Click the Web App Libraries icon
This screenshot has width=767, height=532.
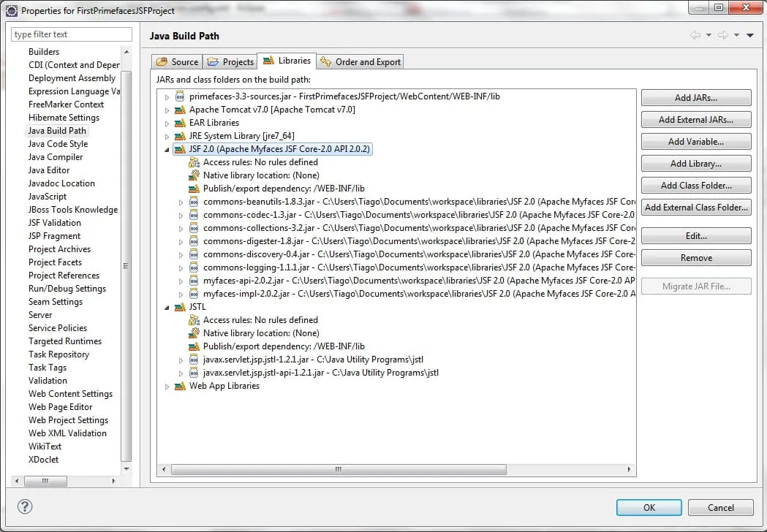click(180, 386)
